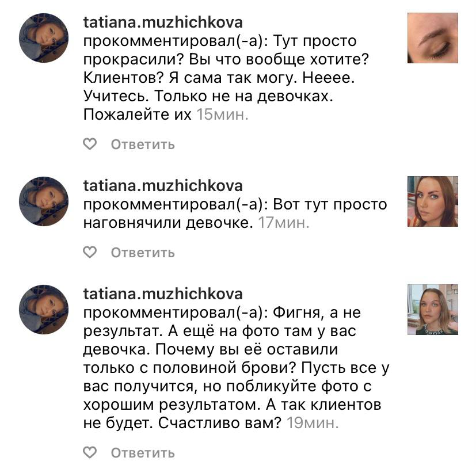Open tatiana.muzhichkova username in first notification
476x465 pixels.
click(163, 22)
